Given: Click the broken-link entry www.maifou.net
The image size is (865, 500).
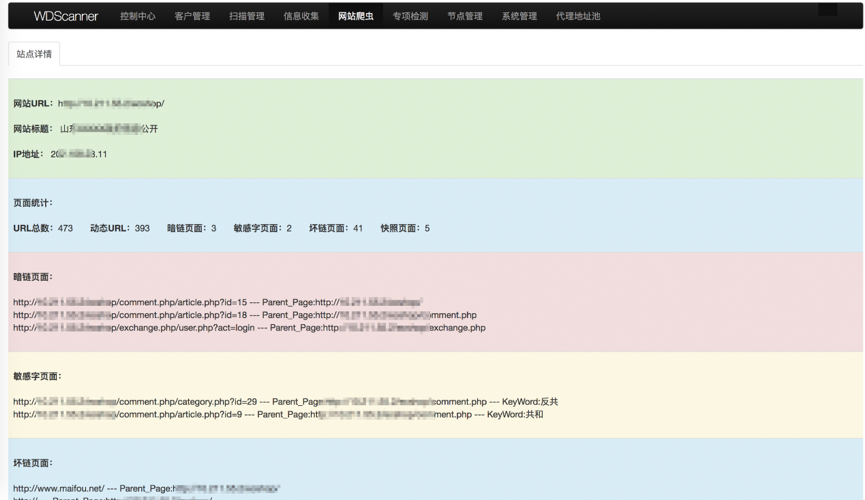Looking at the screenshot, I should click(147, 488).
